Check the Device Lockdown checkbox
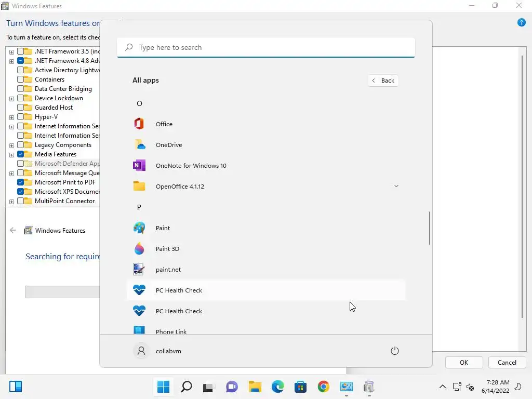 [20, 98]
